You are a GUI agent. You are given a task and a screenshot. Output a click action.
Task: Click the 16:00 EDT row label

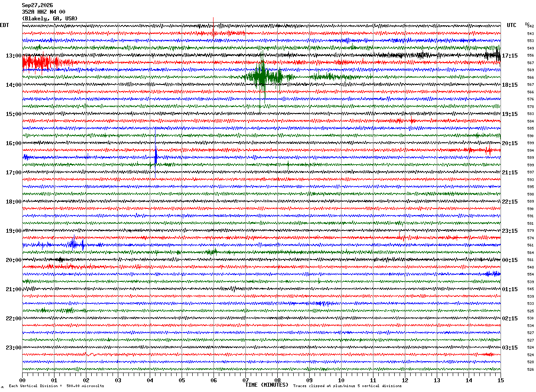[14, 143]
